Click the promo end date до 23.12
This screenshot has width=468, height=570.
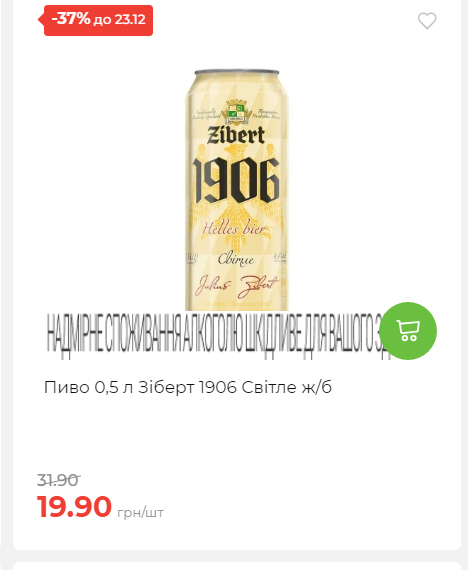[x=120, y=20]
